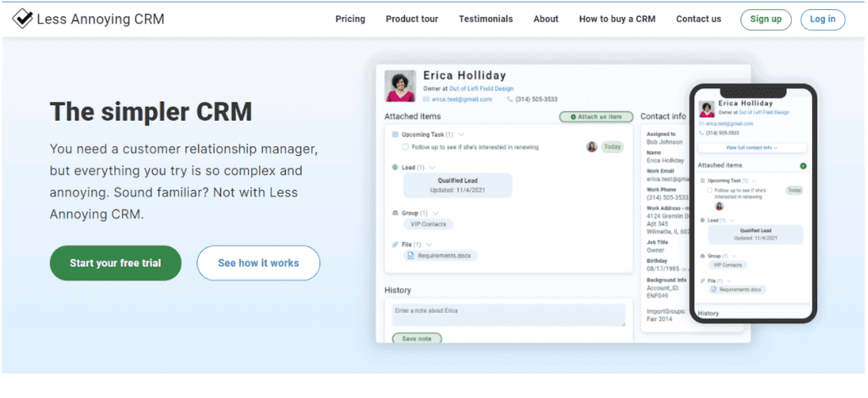Click 'Less Annoying CRM' brand name text
The image size is (868, 398).
click(x=101, y=19)
